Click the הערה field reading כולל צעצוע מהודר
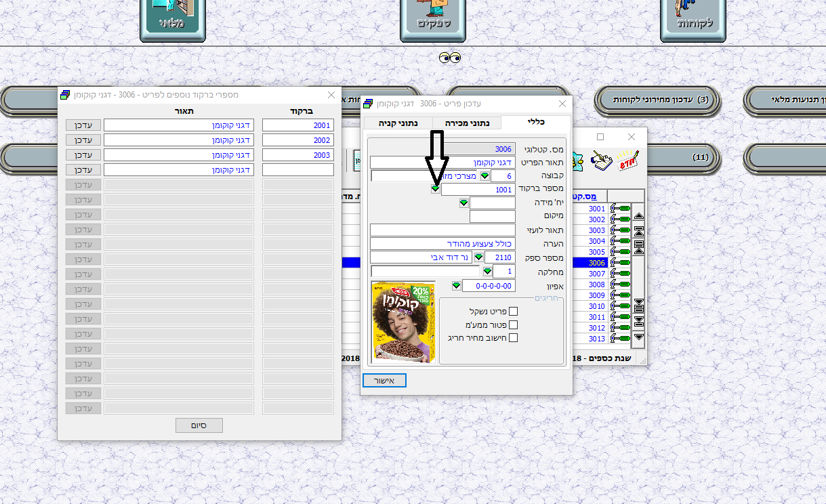Image resolution: width=826 pixels, height=504 pixels. tap(442, 244)
